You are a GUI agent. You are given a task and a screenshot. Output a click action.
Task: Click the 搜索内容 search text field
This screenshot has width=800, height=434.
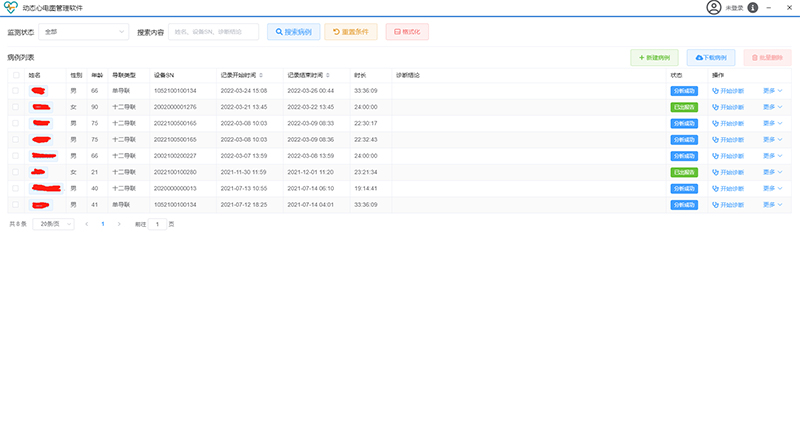point(213,32)
